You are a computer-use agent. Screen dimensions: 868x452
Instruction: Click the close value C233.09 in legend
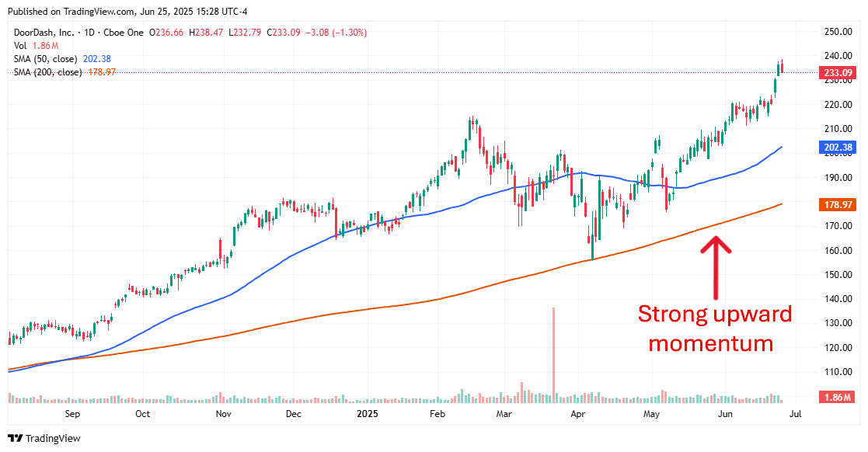click(284, 33)
